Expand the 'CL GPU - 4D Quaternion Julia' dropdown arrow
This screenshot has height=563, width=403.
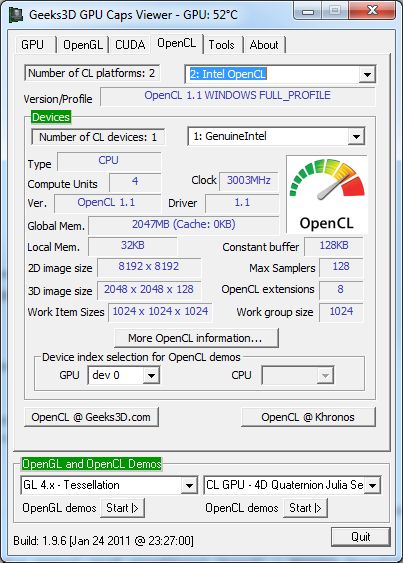coord(372,485)
